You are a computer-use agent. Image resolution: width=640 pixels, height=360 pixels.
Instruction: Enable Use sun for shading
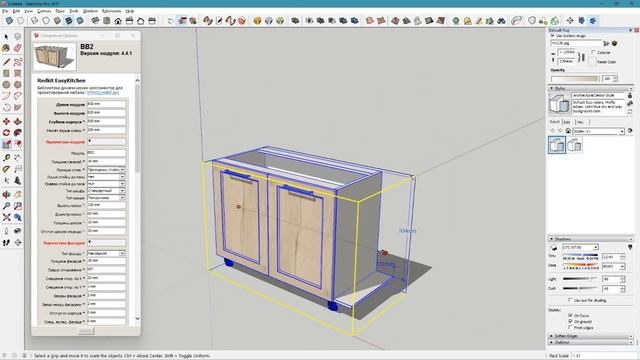pyautogui.click(x=571, y=300)
